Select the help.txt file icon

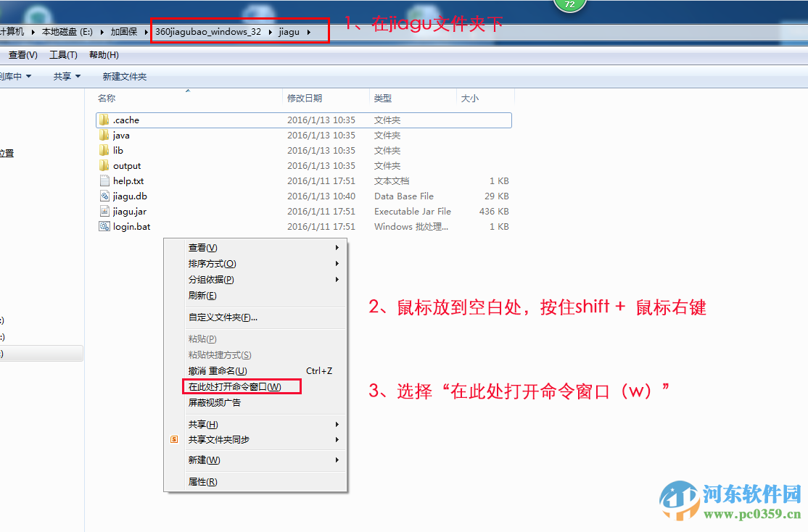coord(104,180)
